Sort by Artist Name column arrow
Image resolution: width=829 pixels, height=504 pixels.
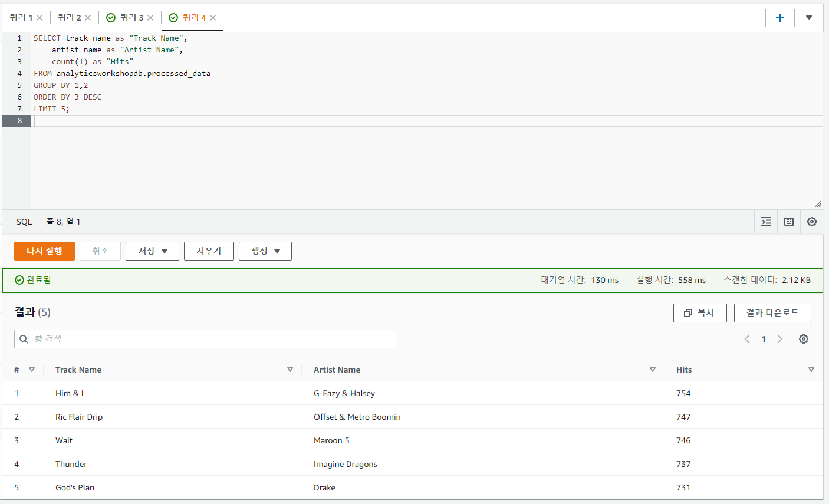coord(653,370)
